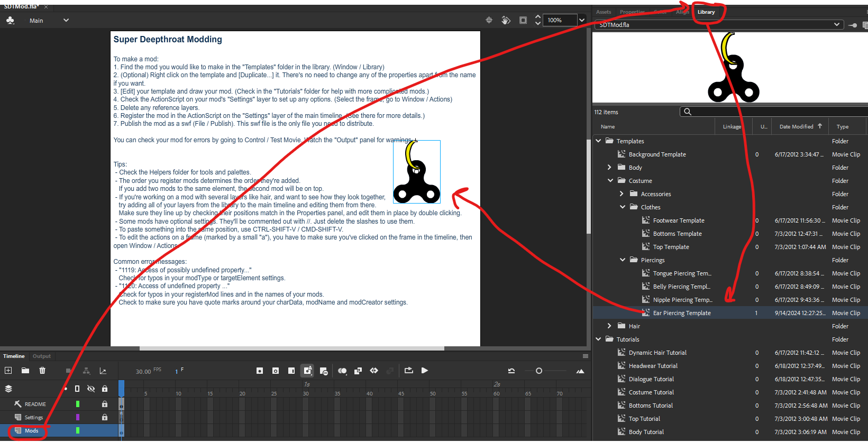Click the Rotation tool icon above stage

(x=506, y=20)
